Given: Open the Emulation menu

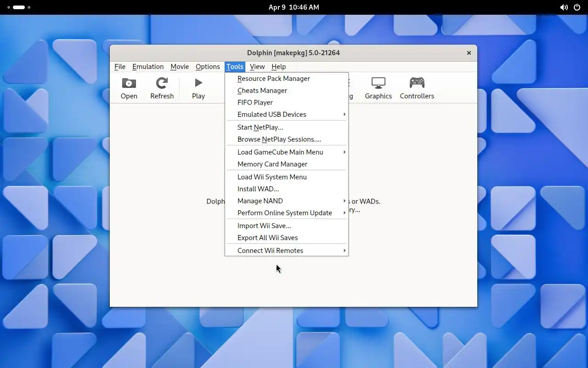Looking at the screenshot, I should 148,67.
